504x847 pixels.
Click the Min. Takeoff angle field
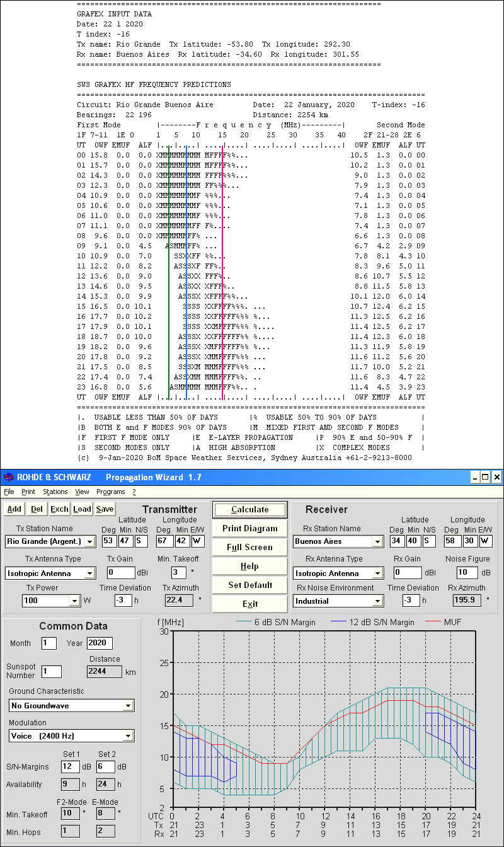coord(179,573)
